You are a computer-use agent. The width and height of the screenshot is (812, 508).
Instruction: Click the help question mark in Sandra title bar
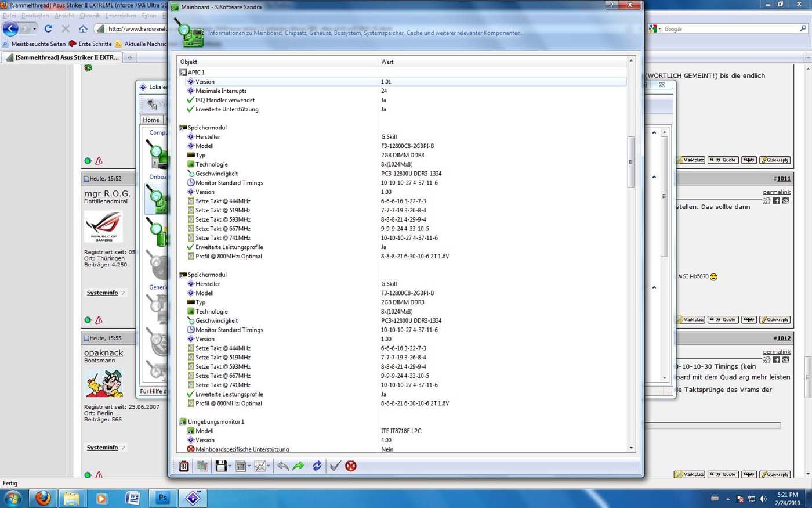611,5
